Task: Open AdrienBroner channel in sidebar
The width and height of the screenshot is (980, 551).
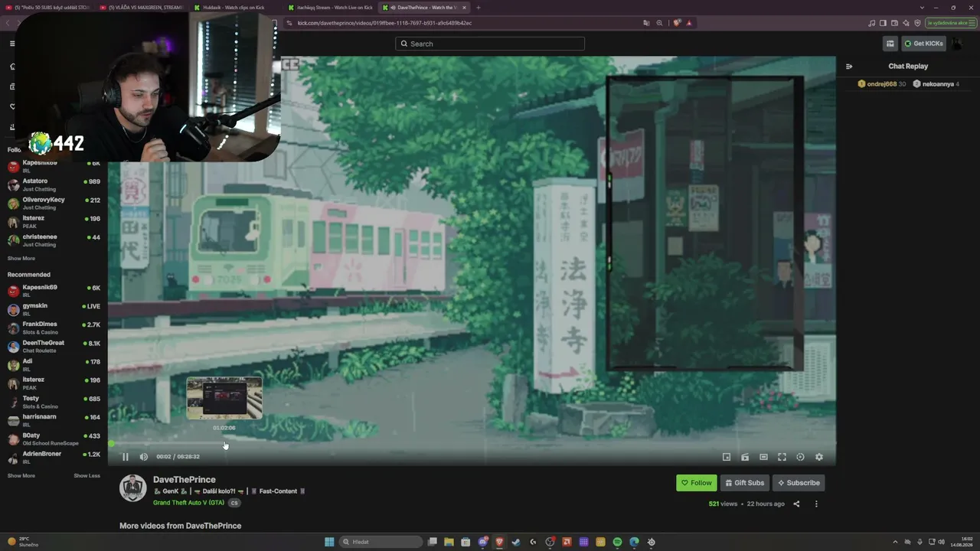Action: (x=54, y=458)
